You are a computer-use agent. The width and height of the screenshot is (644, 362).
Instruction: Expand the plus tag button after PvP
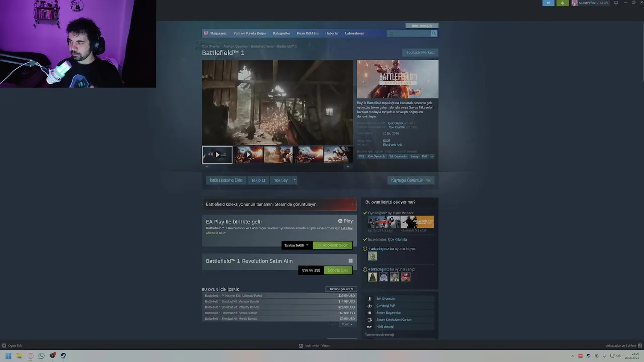(x=432, y=156)
